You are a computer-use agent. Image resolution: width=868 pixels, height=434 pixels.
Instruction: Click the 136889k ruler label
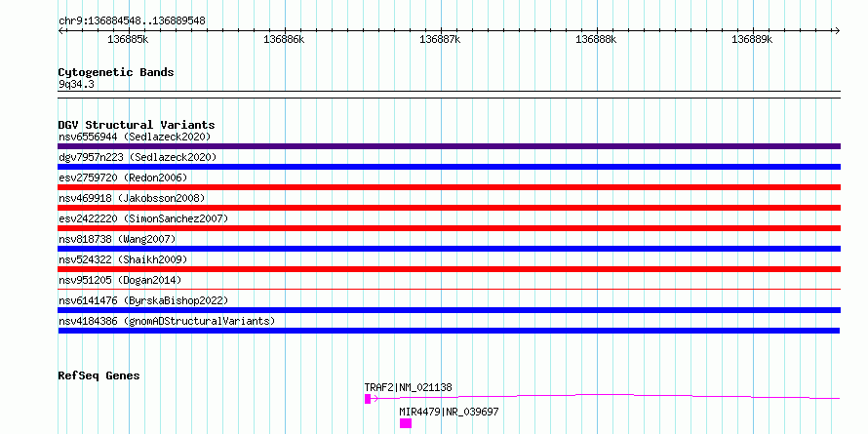click(752, 40)
